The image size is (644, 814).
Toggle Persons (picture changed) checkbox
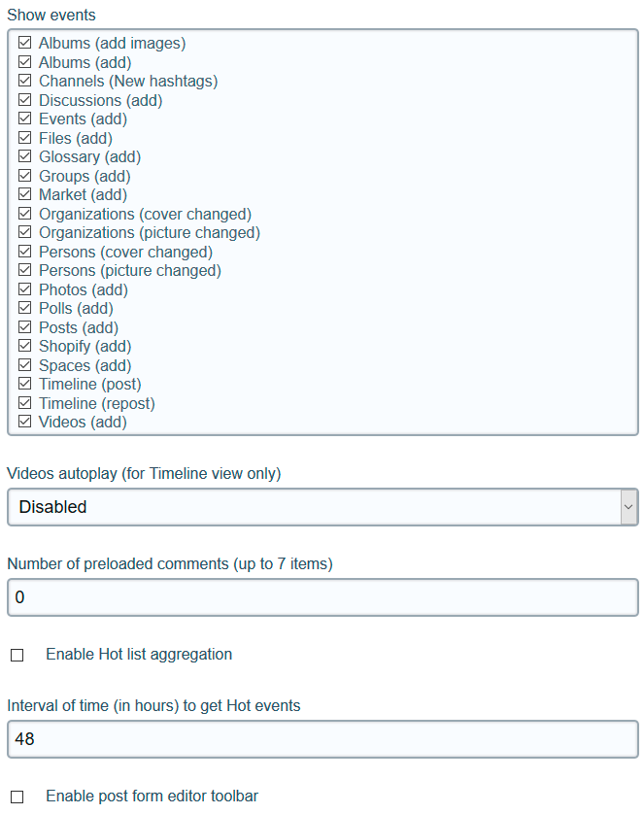click(x=25, y=271)
